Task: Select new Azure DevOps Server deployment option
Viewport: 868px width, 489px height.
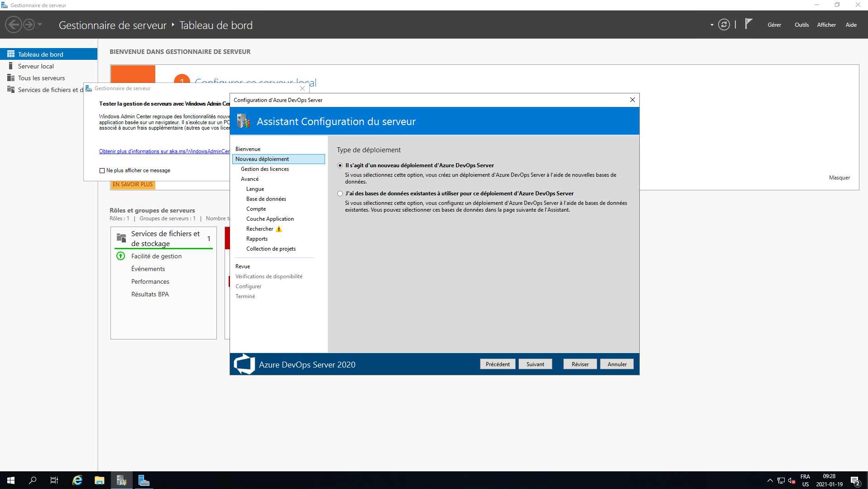Action: (340, 166)
